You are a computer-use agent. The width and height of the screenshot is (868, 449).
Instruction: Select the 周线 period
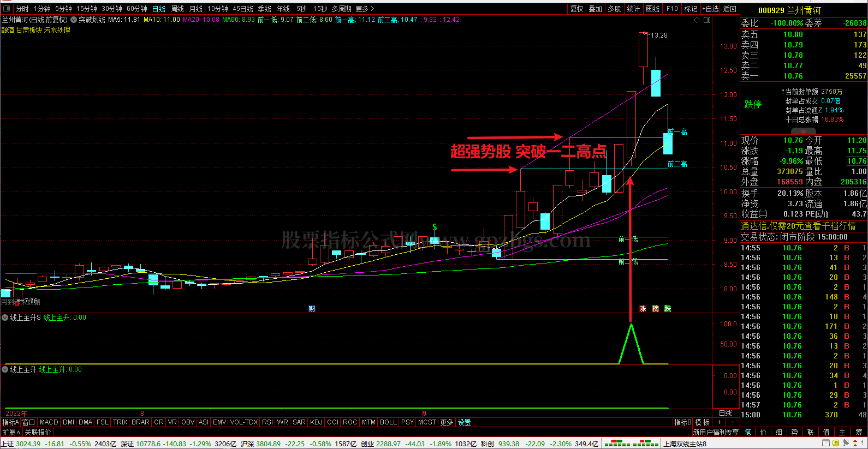coord(177,9)
